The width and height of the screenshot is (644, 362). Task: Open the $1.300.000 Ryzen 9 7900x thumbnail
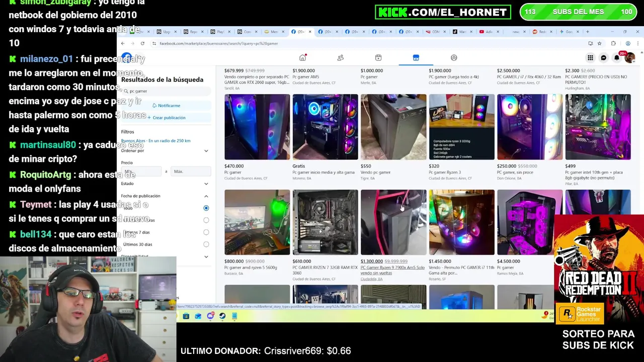pyautogui.click(x=393, y=222)
